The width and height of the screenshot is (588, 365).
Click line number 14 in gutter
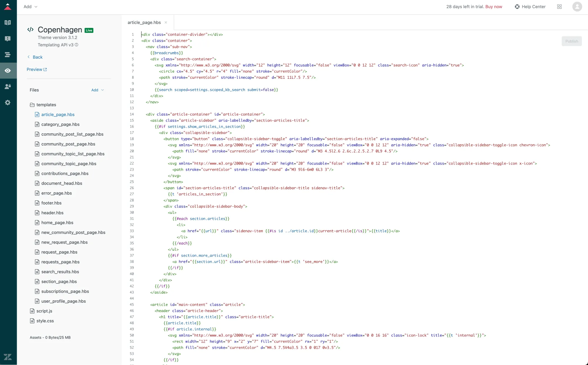132,114
